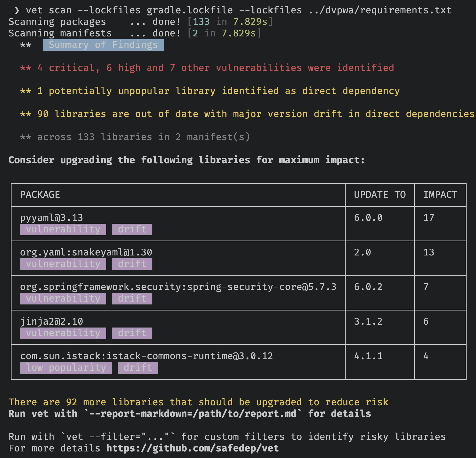The height and width of the screenshot is (458, 476).
Task: Click the impact value 17 for pyyaml
Action: [429, 218]
